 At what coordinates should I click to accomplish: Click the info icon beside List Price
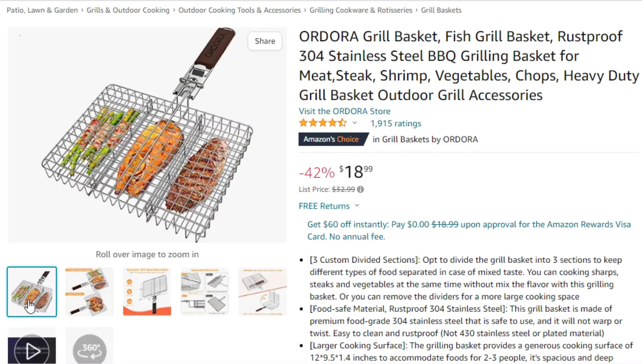pos(360,189)
